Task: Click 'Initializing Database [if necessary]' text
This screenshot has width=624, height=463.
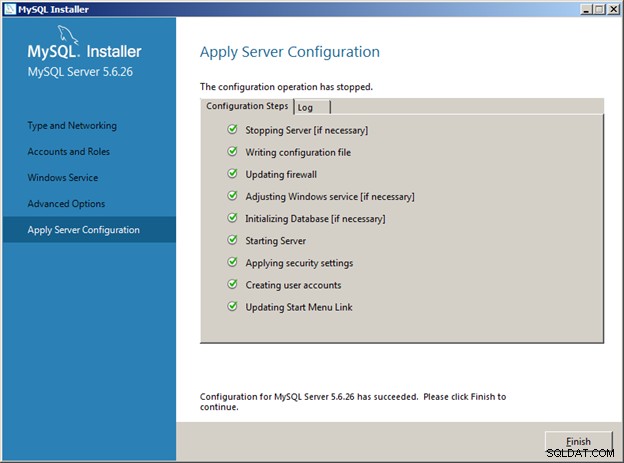Action: tap(315, 219)
